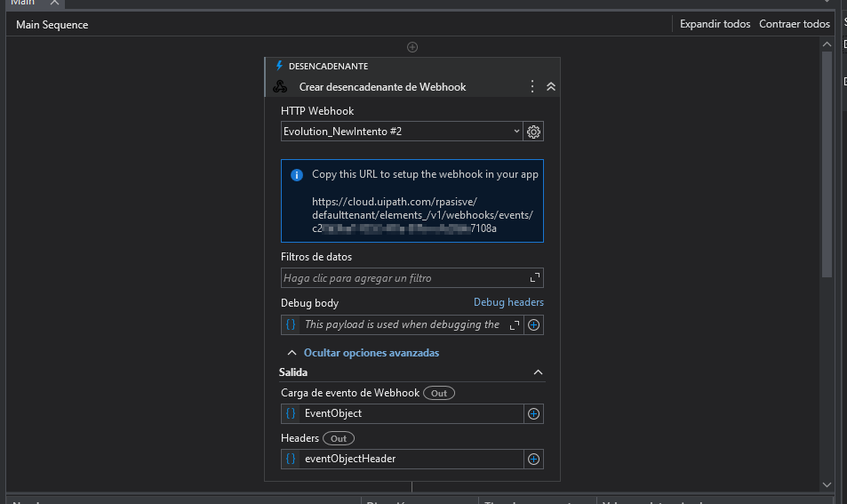Screen dimensions: 847x504
Task: Open connection settings gear icon
Action: tap(533, 132)
